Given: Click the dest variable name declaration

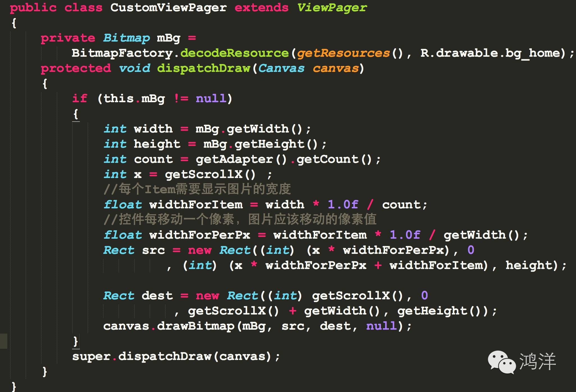Looking at the screenshot, I should coord(157,296).
